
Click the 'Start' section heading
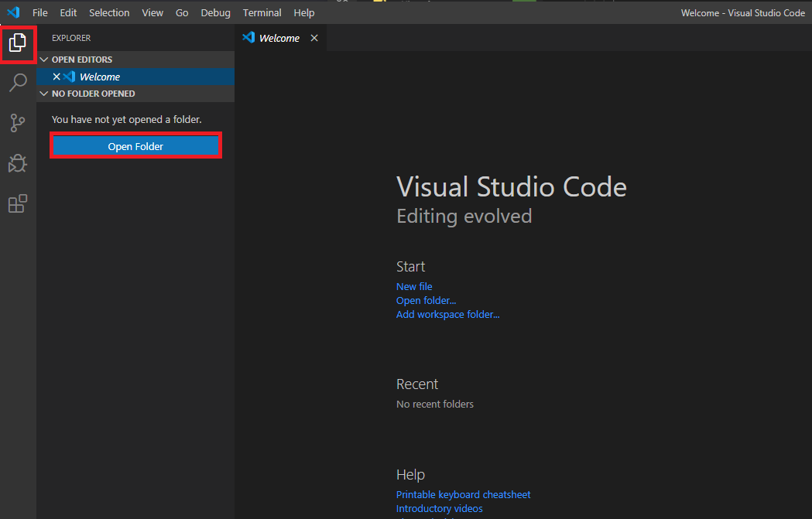411,267
